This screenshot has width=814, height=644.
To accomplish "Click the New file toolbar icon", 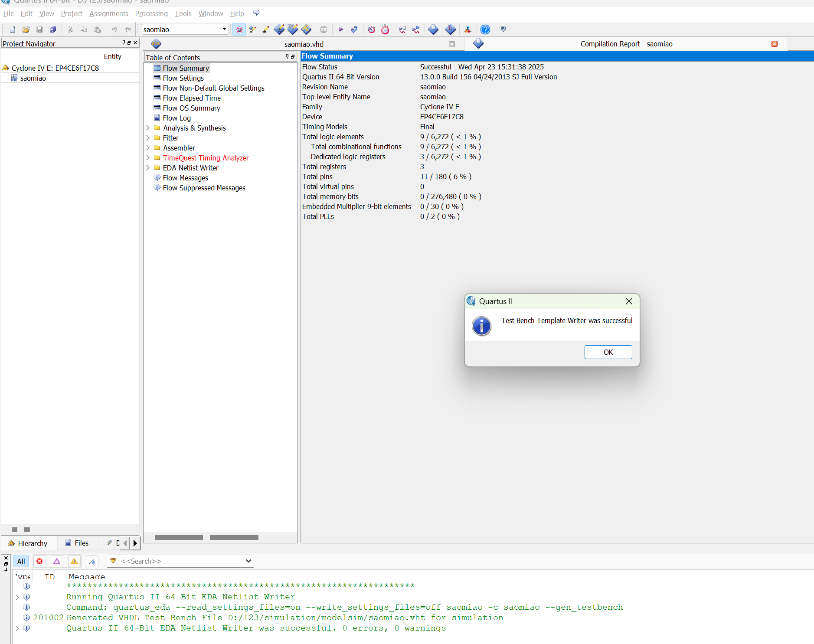I will coord(13,29).
